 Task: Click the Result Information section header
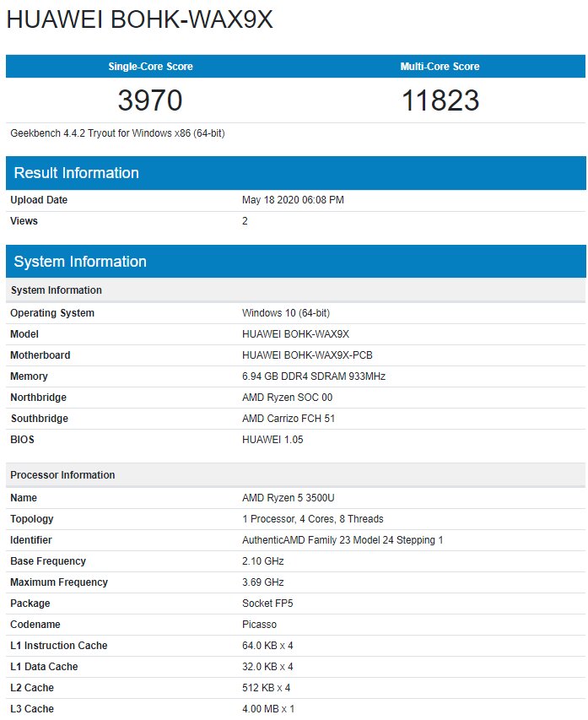point(296,173)
